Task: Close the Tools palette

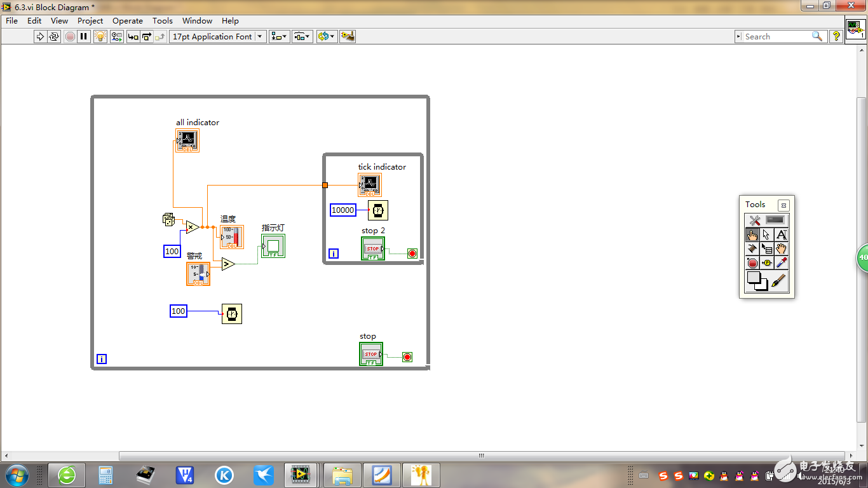Action: pos(783,205)
